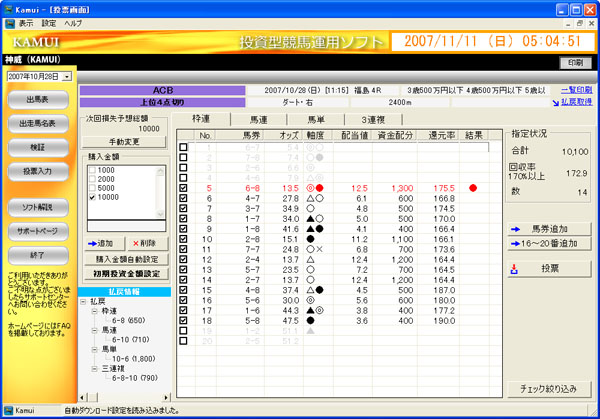Image resolution: width=600 pixels, height=419 pixels.
Task: Open the 設定 menu
Action: coord(49,21)
